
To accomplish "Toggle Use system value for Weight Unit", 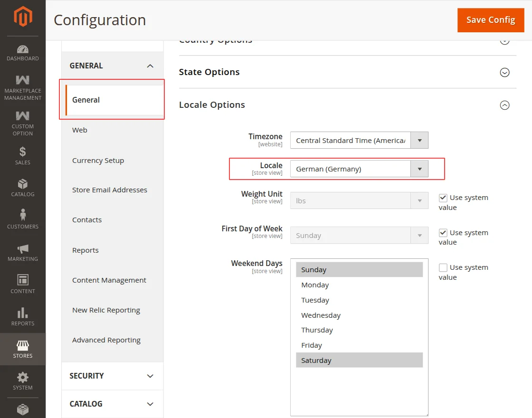I will click(x=444, y=198).
